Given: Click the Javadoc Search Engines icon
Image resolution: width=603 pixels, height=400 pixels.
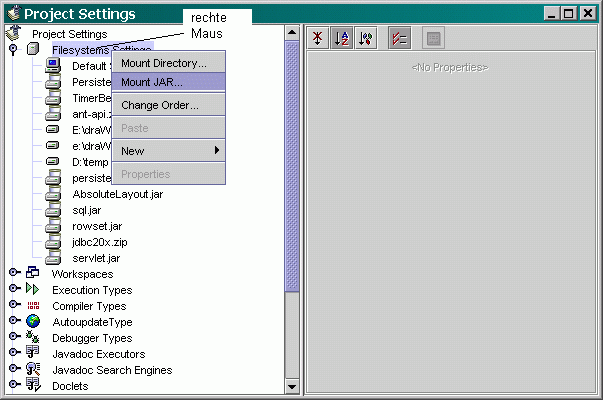Looking at the screenshot, I should (x=33, y=370).
